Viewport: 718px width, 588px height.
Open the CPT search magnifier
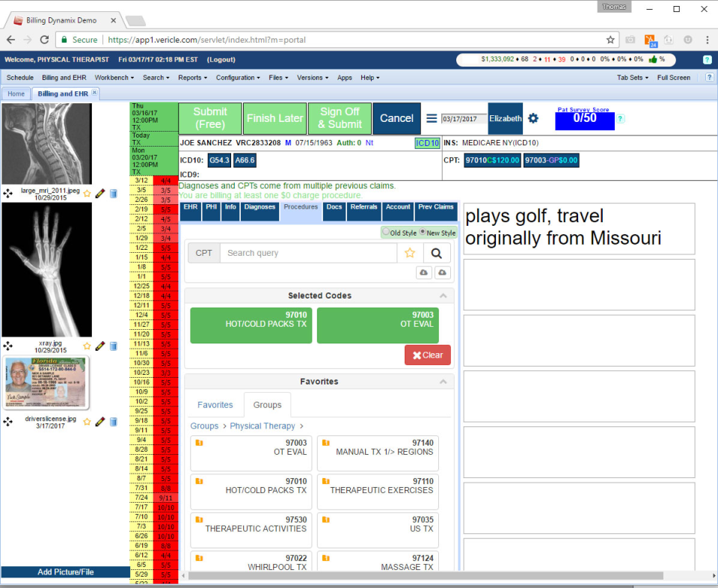pyautogui.click(x=436, y=252)
